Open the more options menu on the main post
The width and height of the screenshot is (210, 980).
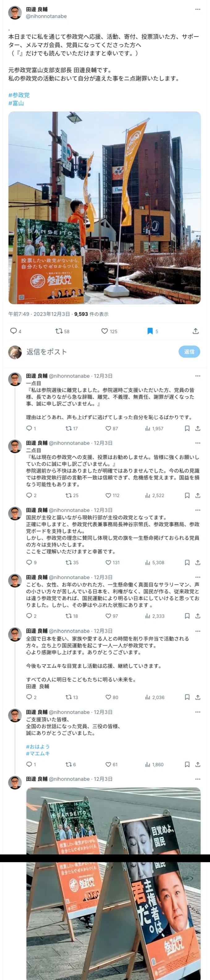pos(197,9)
